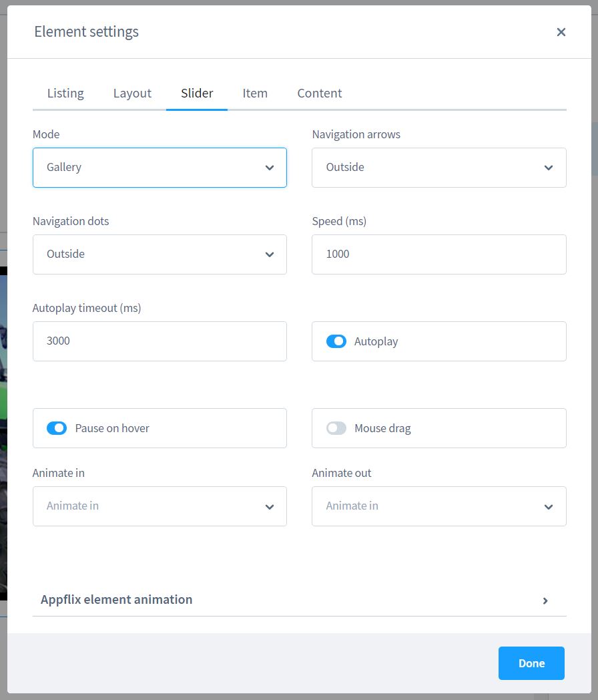The height and width of the screenshot is (700, 598).
Task: Click the Element settings dialog title
Action: click(87, 32)
